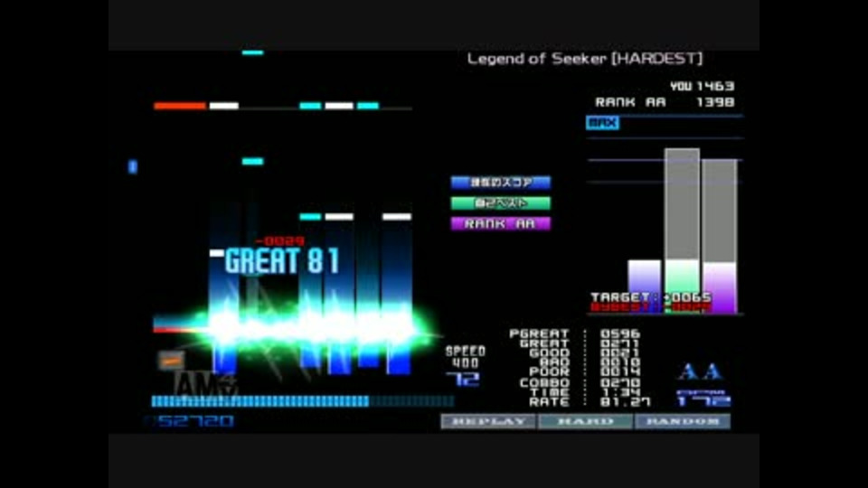Click the REPLAY indicator button
Viewport: 868px width, 488px height.
[488, 422]
